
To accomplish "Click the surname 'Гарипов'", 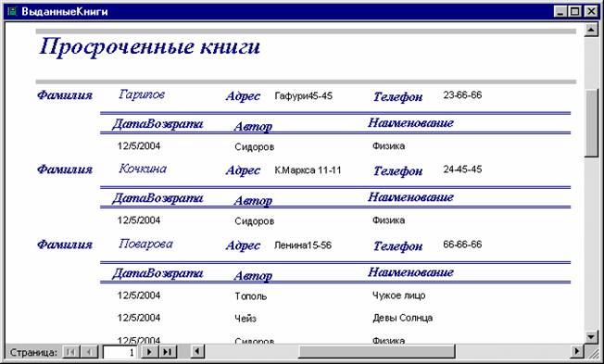I will click(142, 94).
